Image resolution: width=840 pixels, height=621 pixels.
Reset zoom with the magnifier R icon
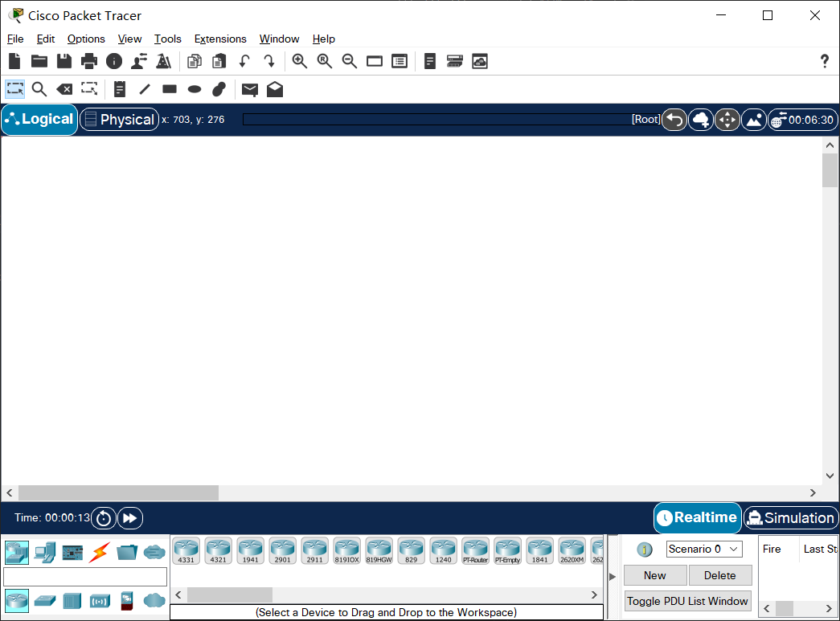325,61
